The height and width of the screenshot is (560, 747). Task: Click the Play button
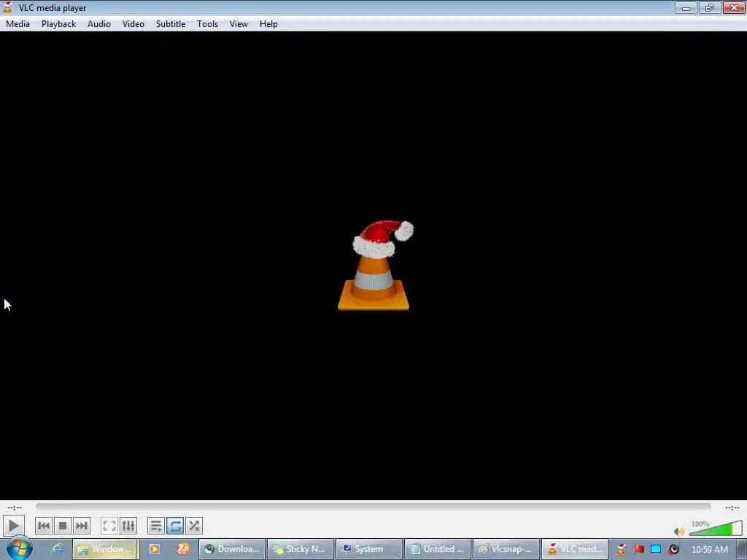coord(13,526)
